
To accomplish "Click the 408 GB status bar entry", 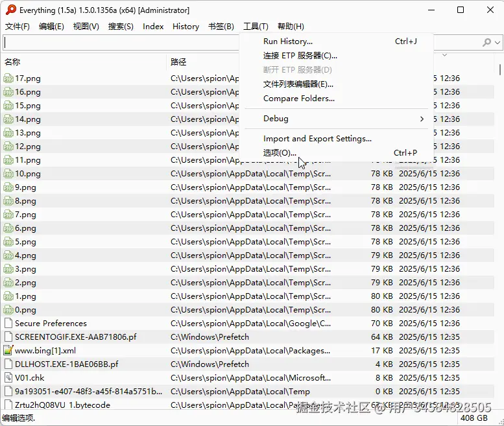I will coord(474,418).
